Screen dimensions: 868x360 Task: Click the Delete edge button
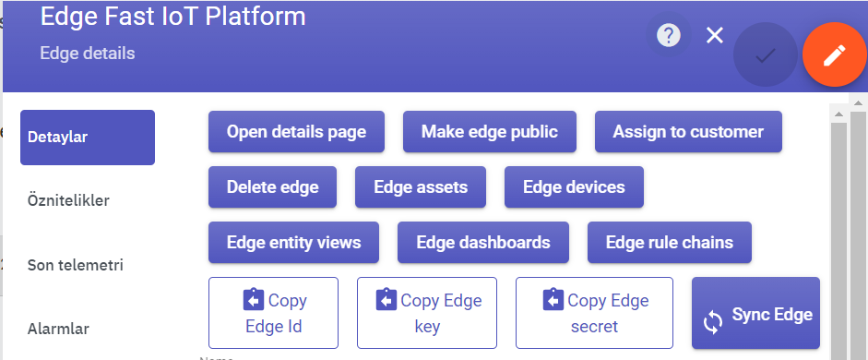click(x=272, y=187)
